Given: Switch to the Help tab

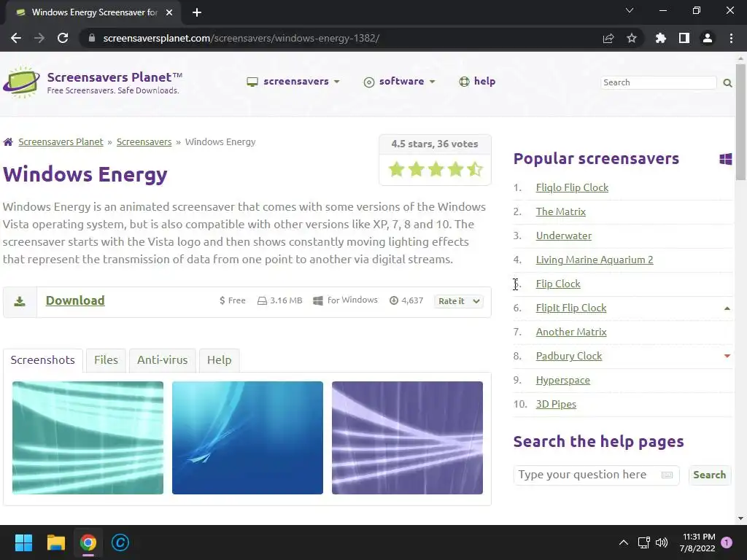Looking at the screenshot, I should (x=219, y=360).
